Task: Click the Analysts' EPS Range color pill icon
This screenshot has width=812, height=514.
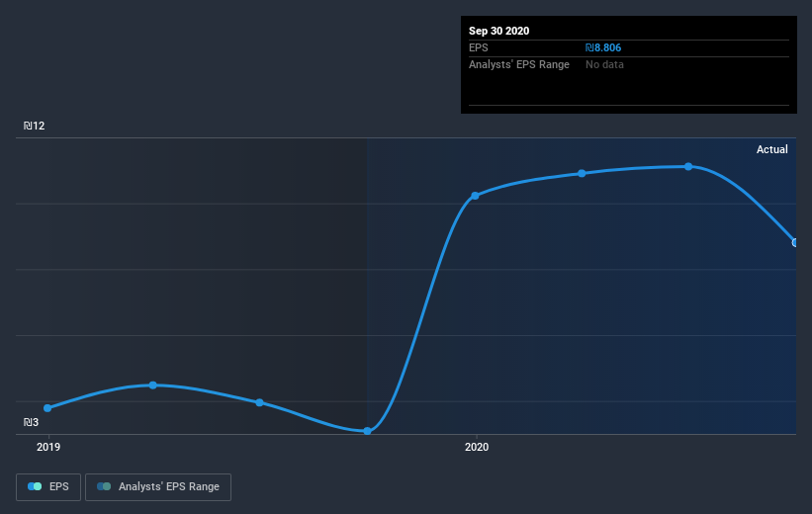Action: (x=104, y=486)
